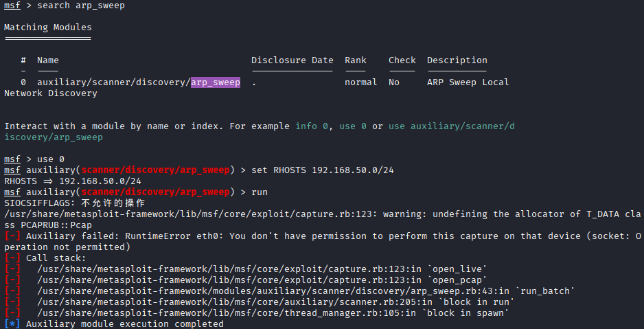This screenshot has width=644, height=329.
Task: Click the 'SIOCSIFFLAGS' error line
Action: tap(74, 203)
